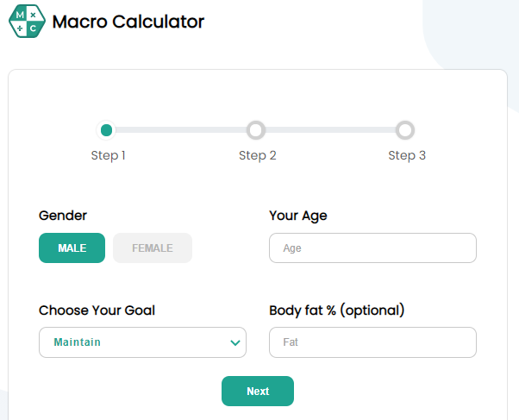Viewport: 519px width, 420px height.
Task: Click the progress bar between Step 2 and 3
Action: [x=331, y=130]
